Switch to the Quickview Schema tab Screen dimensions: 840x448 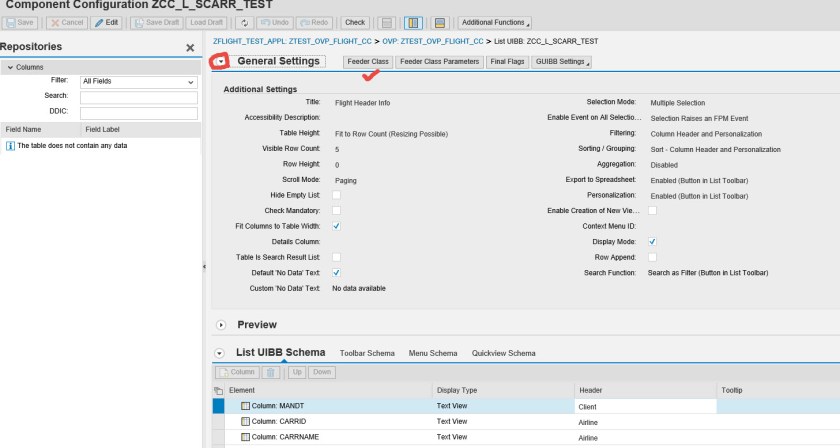click(x=504, y=353)
